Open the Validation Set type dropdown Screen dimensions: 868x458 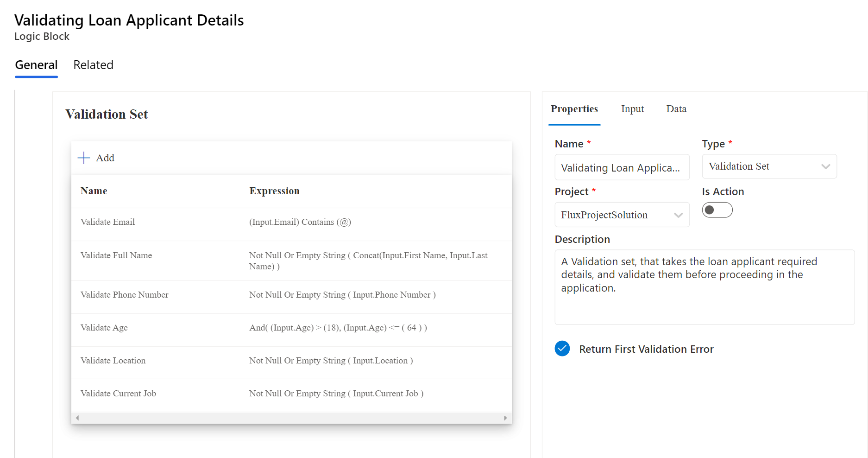coord(769,166)
